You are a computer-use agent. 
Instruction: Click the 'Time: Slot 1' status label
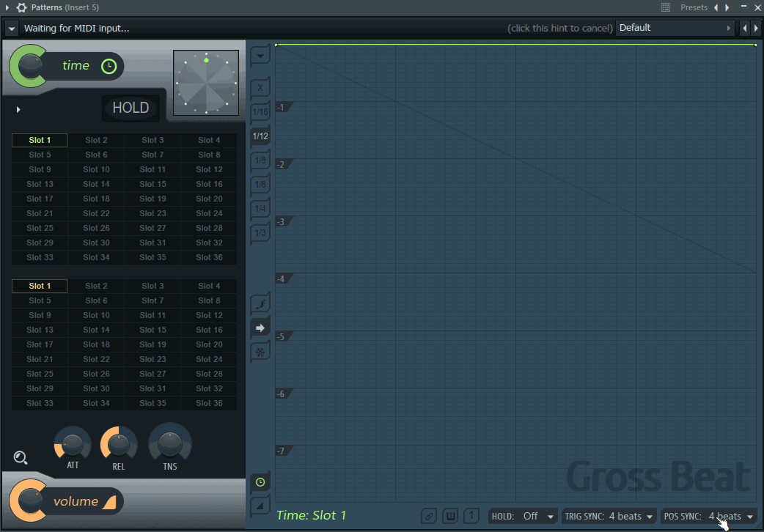click(312, 515)
